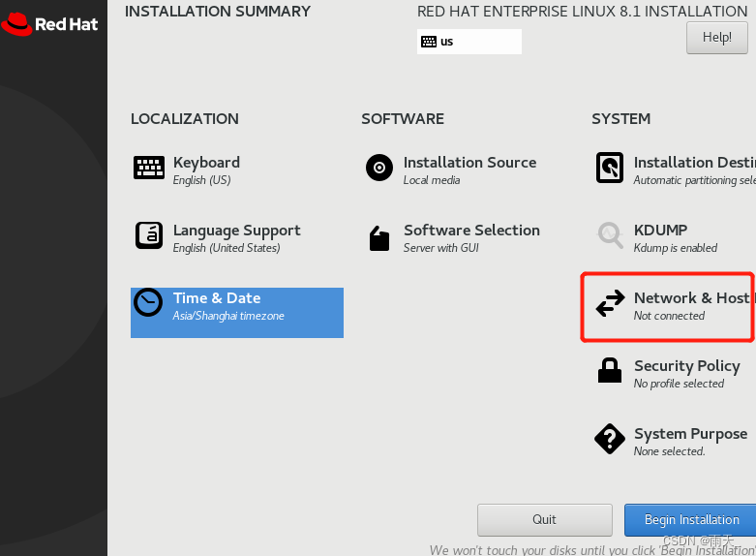Click 'No profile selected' text
This screenshot has height=556, width=756.
pos(679,384)
